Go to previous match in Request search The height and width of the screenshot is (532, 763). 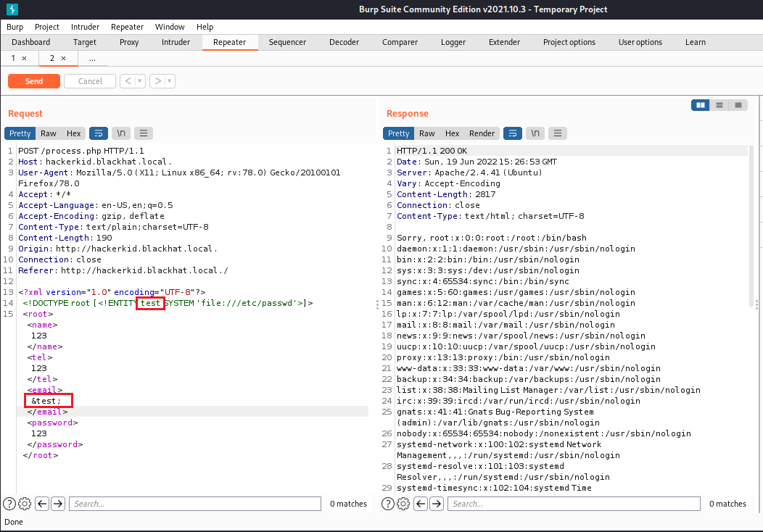click(42, 504)
